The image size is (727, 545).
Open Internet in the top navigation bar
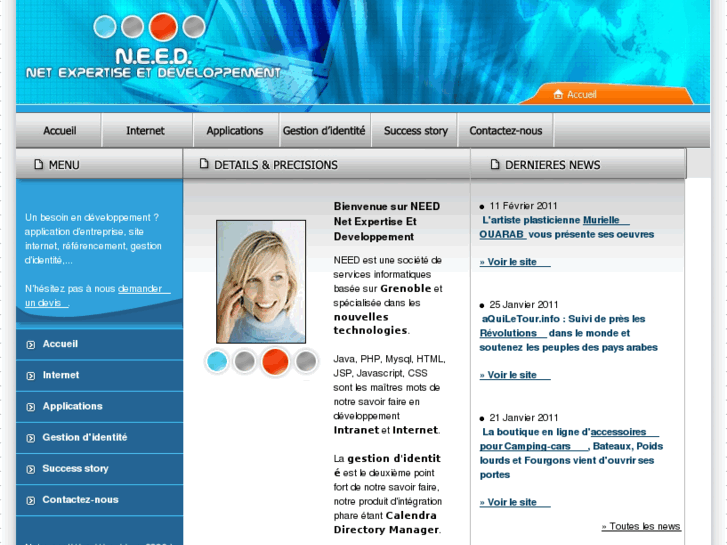[145, 131]
